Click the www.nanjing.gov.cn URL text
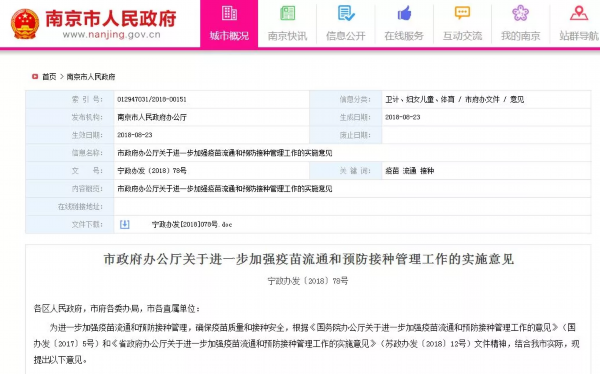This screenshot has width=600, height=374. pos(111,35)
